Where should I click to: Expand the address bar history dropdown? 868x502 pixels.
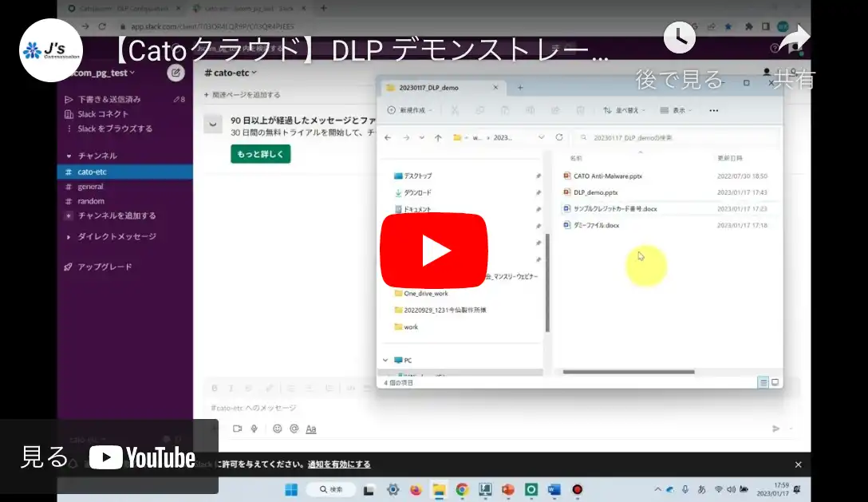click(541, 137)
